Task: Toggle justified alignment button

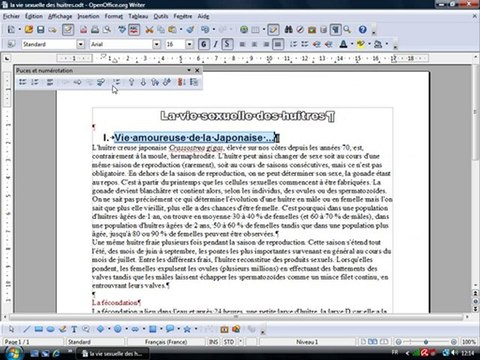Action: point(278,44)
